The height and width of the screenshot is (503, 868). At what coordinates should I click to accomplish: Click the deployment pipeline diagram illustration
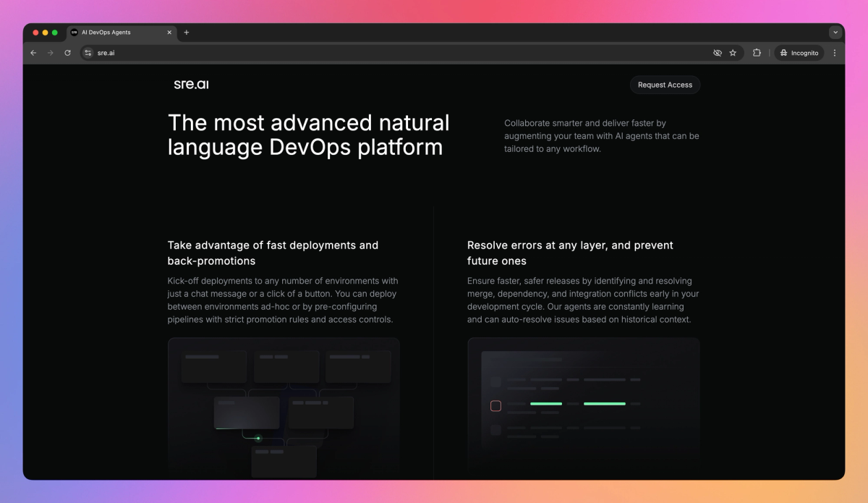click(284, 407)
